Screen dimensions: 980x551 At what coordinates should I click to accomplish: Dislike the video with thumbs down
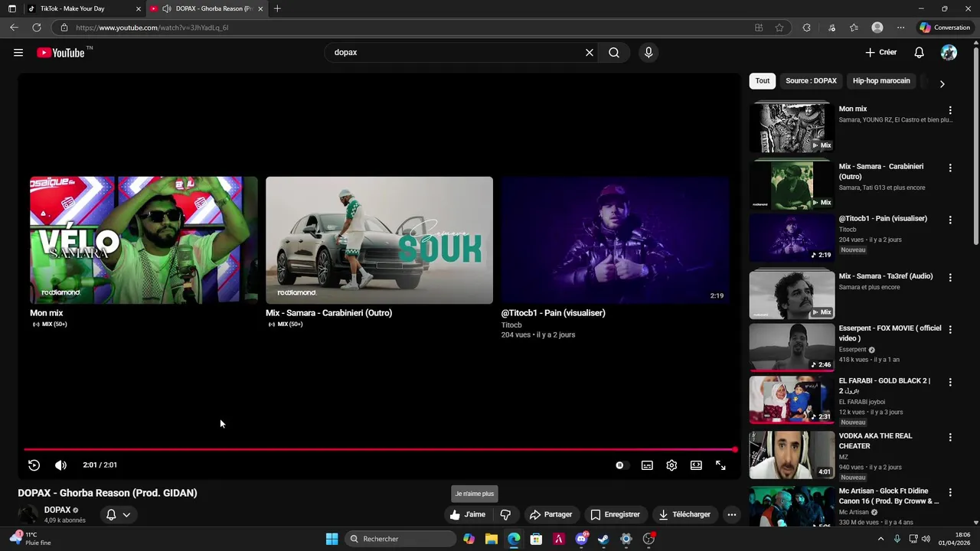(505, 515)
